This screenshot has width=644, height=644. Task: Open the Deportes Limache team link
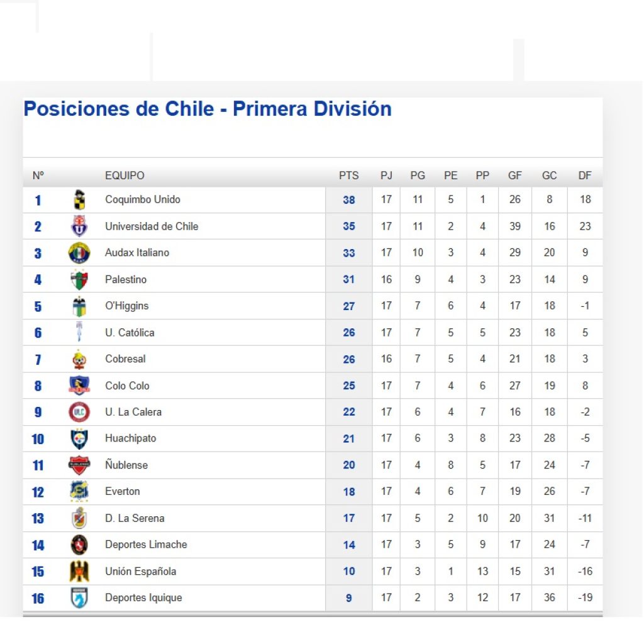coord(146,545)
